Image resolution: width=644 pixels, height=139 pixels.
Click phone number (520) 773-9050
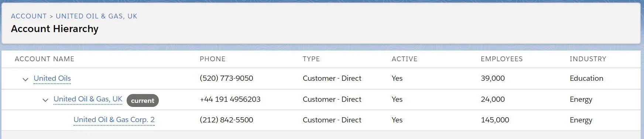click(x=226, y=78)
